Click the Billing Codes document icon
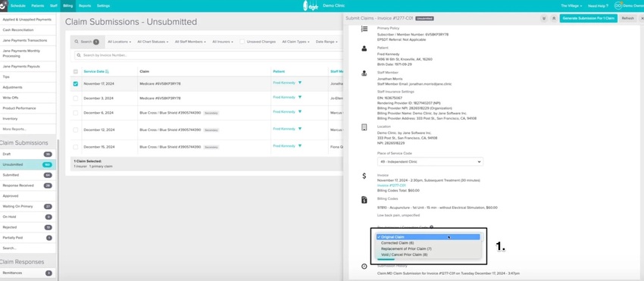The width and height of the screenshot is (644, 281). pos(364,200)
